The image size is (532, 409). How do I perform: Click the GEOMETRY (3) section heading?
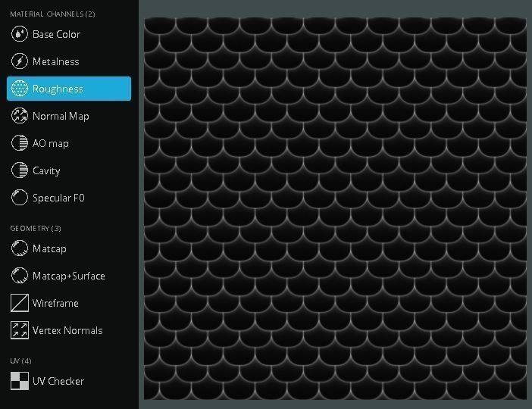pos(36,228)
